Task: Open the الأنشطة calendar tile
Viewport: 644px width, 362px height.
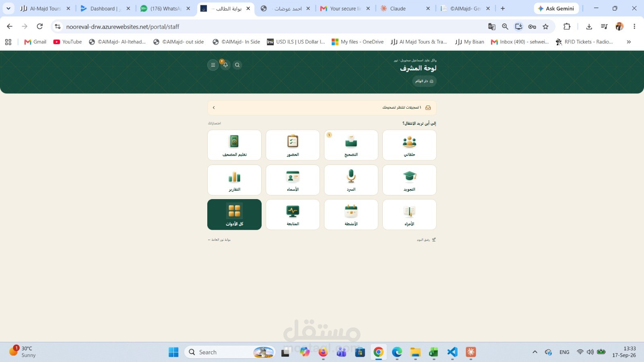Action: click(x=351, y=214)
